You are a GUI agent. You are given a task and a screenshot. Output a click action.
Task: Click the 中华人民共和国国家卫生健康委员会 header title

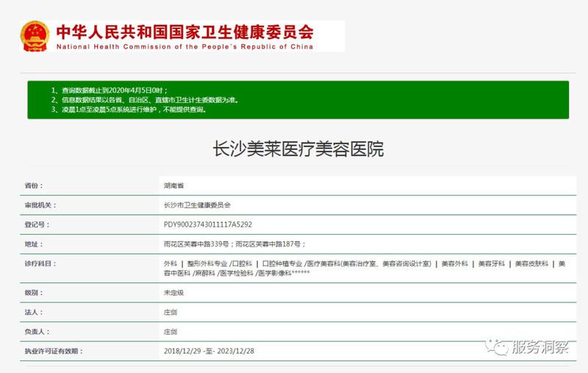pyautogui.click(x=184, y=32)
